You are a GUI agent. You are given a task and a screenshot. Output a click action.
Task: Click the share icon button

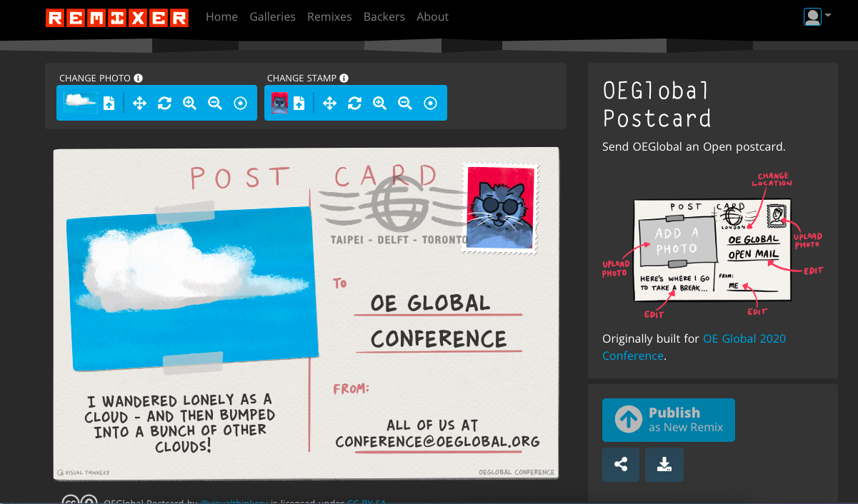click(621, 465)
